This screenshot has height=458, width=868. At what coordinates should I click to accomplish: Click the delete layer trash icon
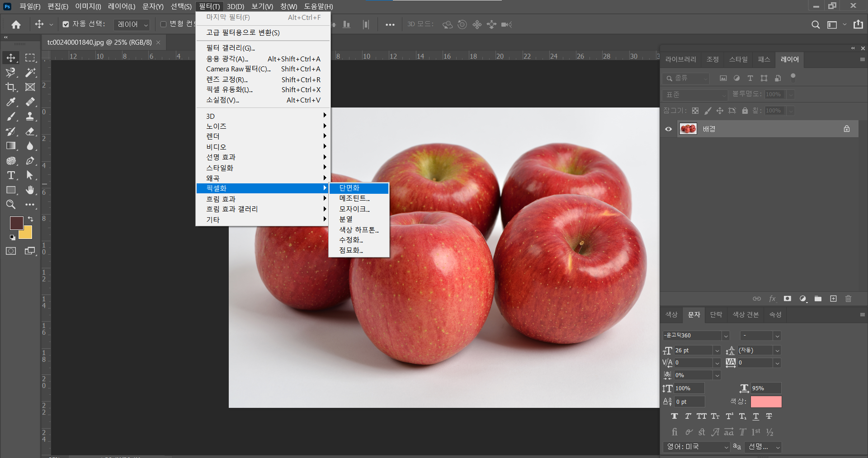(848, 299)
